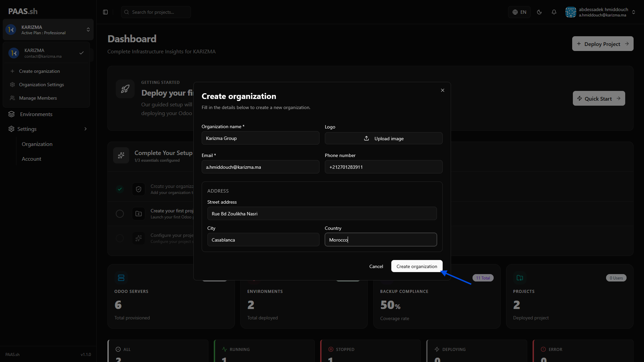Click Upload image logo button
Screen dimensions: 644x362
384,138
